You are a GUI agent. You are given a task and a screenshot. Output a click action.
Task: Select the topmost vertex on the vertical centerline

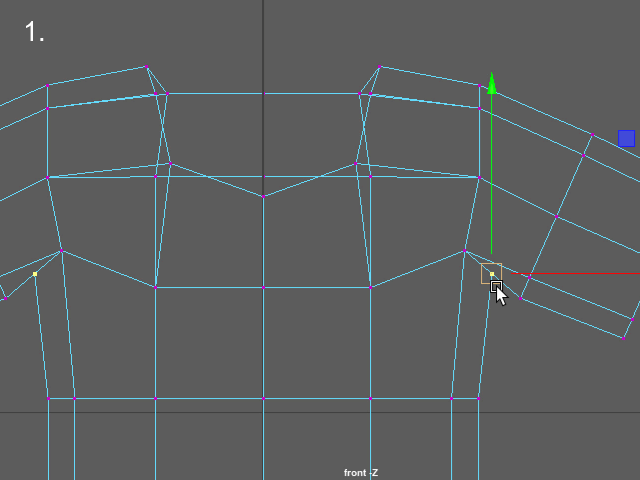[264, 93]
